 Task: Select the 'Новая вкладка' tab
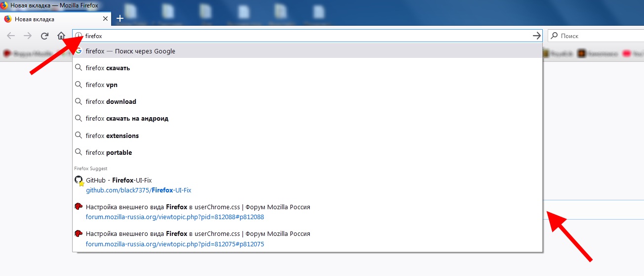56,19
